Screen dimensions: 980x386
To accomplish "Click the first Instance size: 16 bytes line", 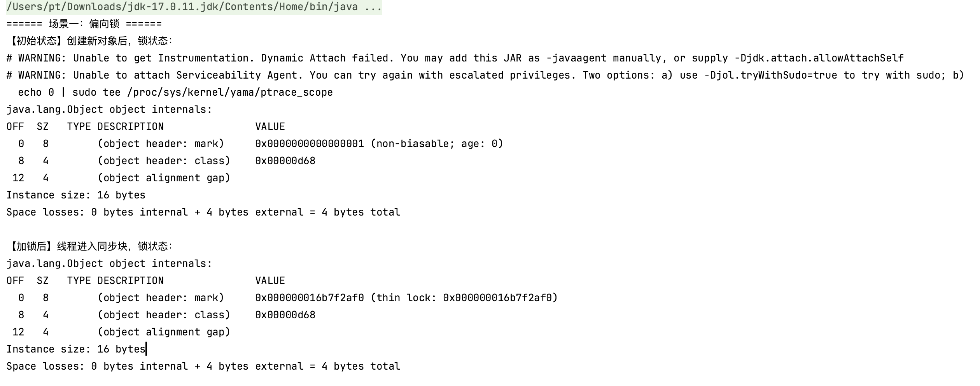I will pos(76,195).
